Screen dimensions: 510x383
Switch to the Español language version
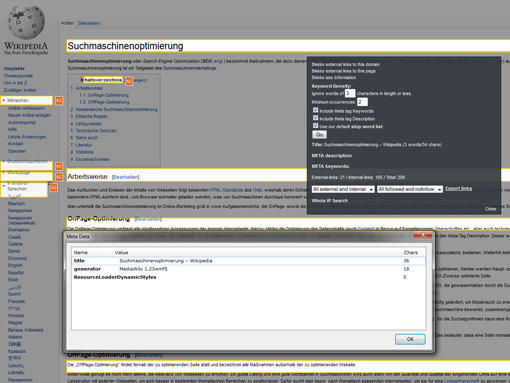[15, 273]
